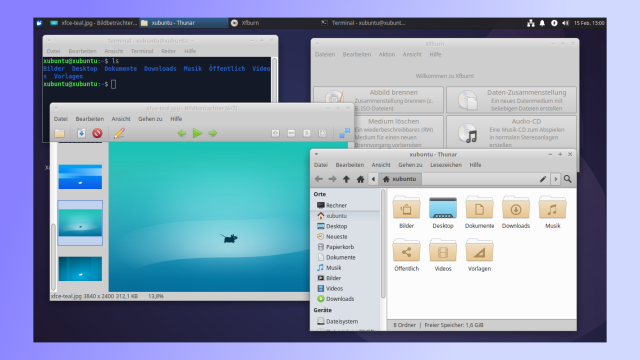Go to parent folder with Thunar up arrow
This screenshot has height=360, width=640.
pyautogui.click(x=346, y=179)
